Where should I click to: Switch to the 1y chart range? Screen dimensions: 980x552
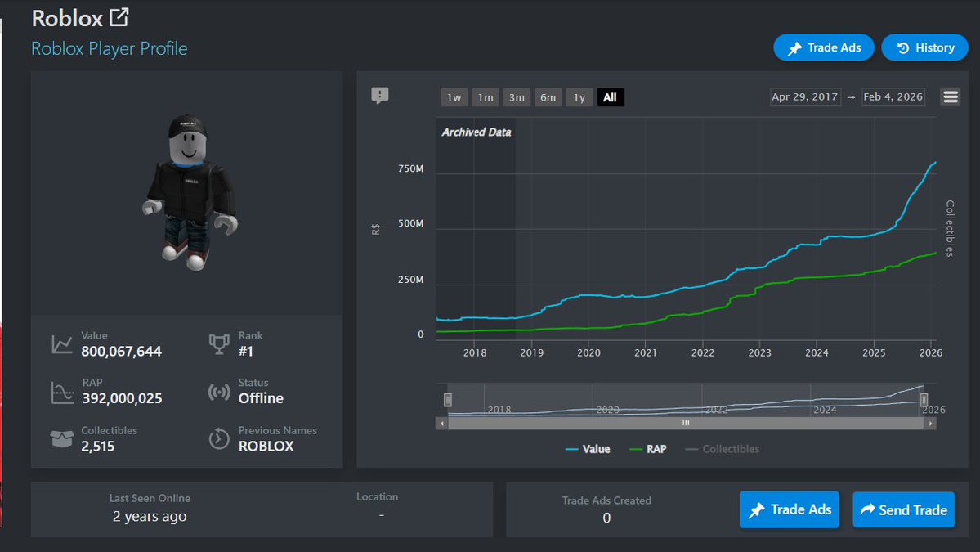[579, 96]
